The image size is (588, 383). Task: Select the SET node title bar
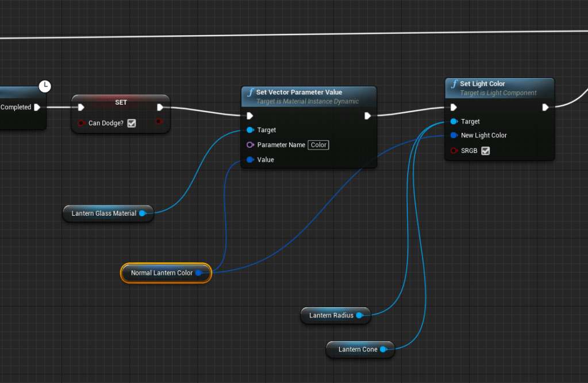(x=121, y=102)
